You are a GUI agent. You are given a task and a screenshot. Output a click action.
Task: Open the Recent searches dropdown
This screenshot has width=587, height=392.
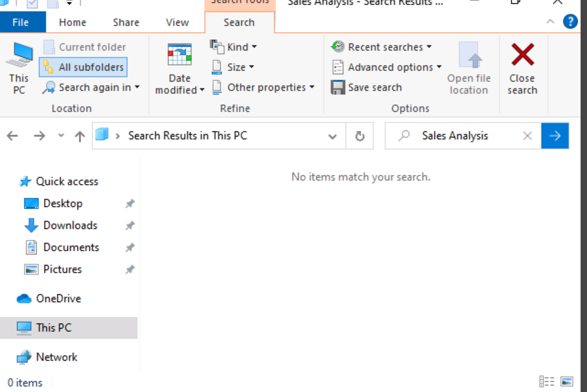(382, 47)
